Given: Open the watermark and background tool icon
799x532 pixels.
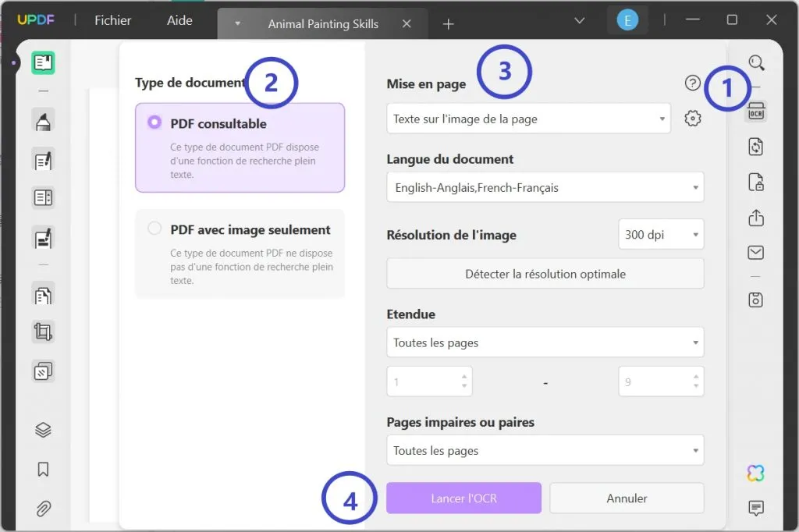Looking at the screenshot, I should coord(44,371).
